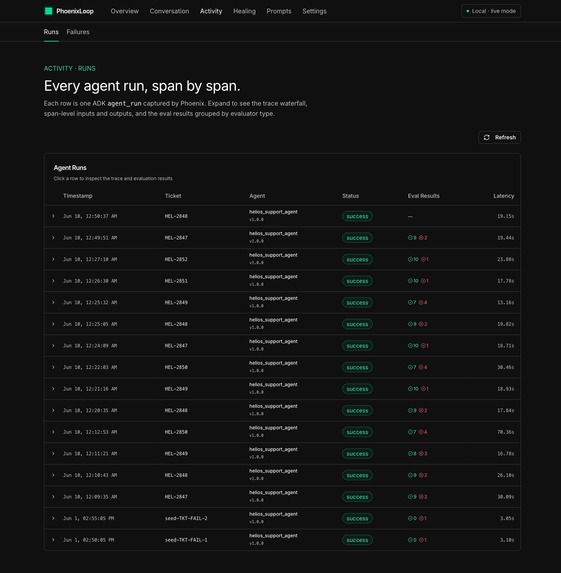Click the Latency column header
Viewport: 561px width, 573px height.
pyautogui.click(x=504, y=196)
